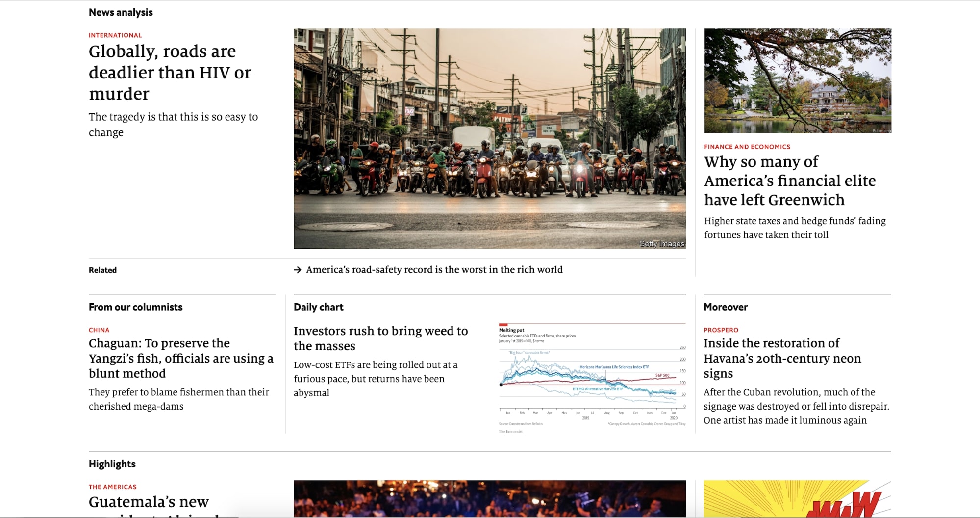Click the 'From our columnists' heading
This screenshot has width=980, height=518.
coord(136,307)
